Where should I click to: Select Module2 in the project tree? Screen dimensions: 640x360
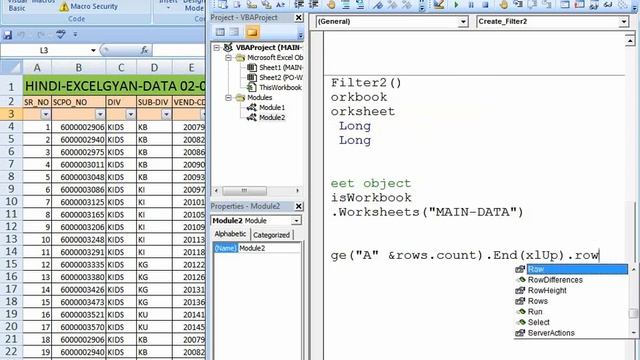(x=272, y=118)
